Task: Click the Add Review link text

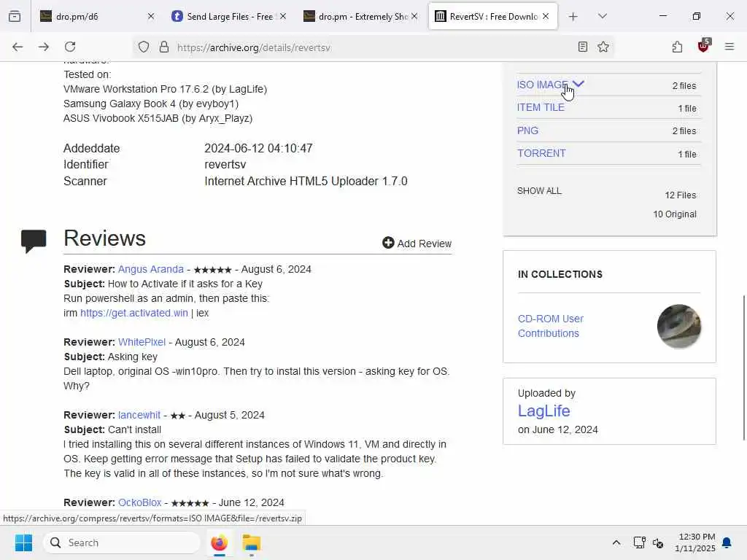Action: (424, 244)
